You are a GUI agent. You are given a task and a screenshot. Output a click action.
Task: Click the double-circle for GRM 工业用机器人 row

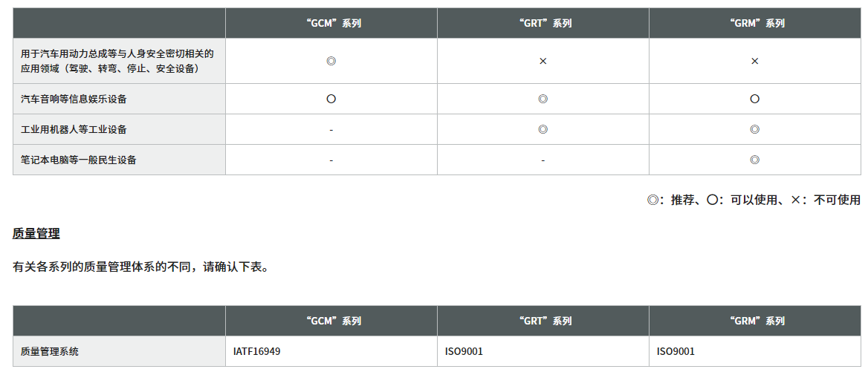(x=754, y=129)
